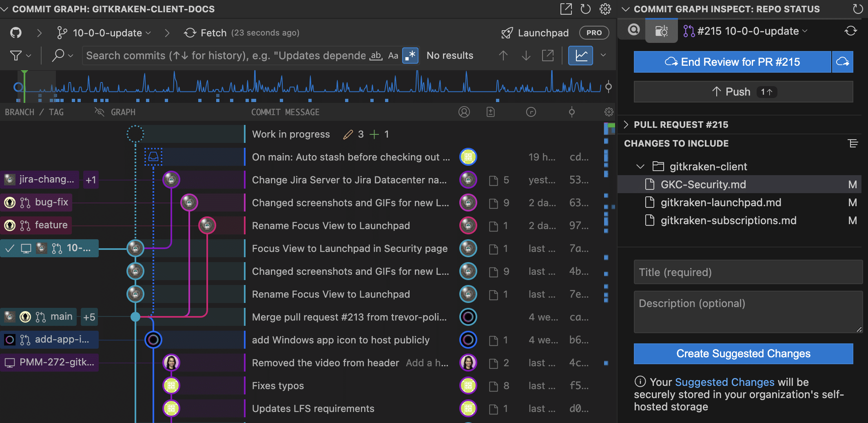Click End Review for PR #215

pyautogui.click(x=732, y=62)
